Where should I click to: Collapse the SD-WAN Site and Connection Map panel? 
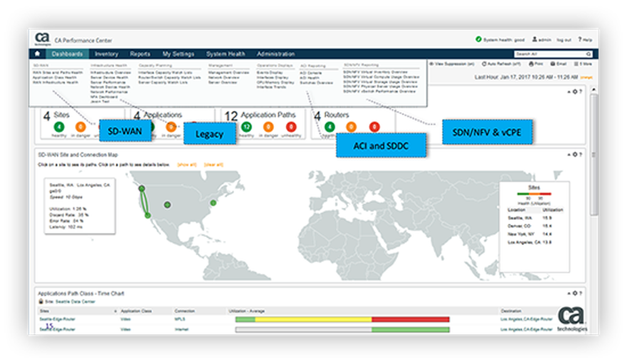(x=569, y=155)
